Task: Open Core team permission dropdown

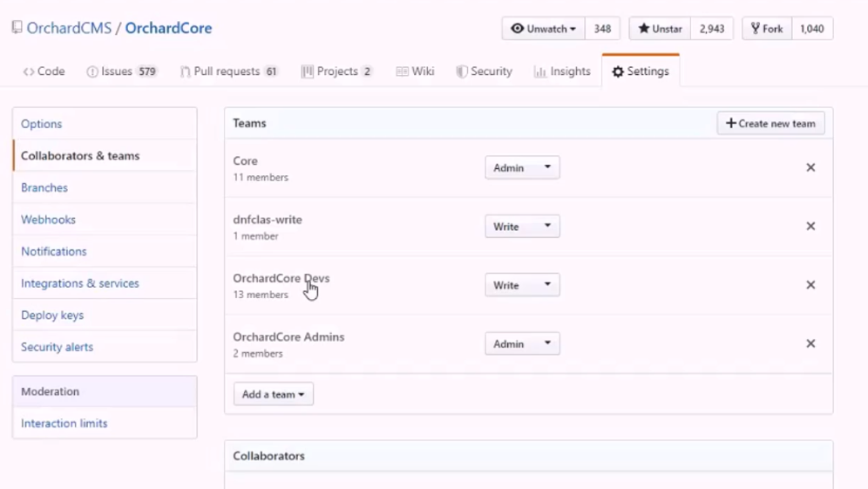Action: coord(522,167)
